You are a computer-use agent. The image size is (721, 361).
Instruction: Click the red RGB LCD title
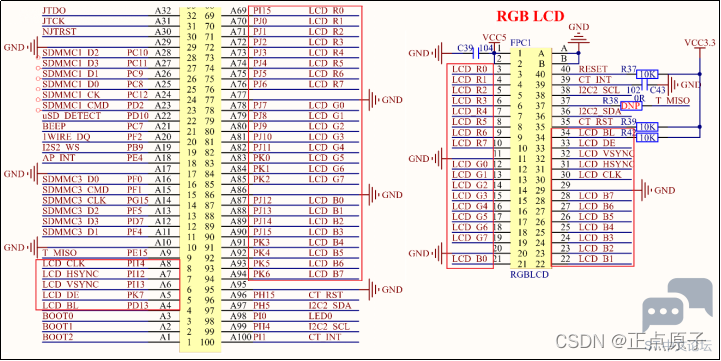pyautogui.click(x=530, y=16)
